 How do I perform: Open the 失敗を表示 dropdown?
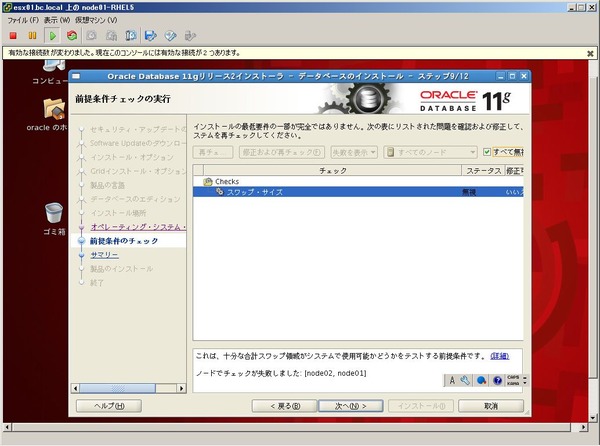pyautogui.click(x=354, y=152)
